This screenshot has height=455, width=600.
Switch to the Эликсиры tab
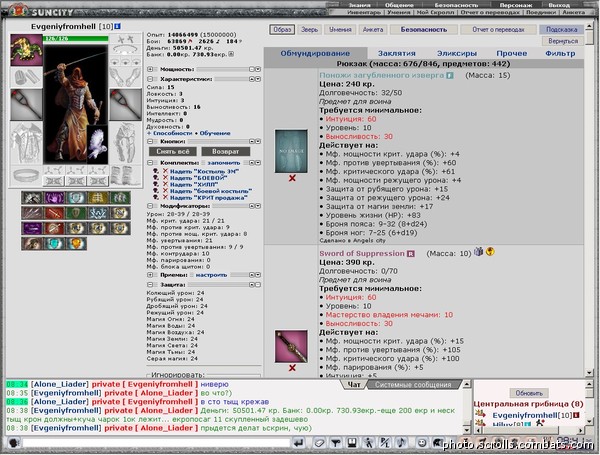[457, 54]
